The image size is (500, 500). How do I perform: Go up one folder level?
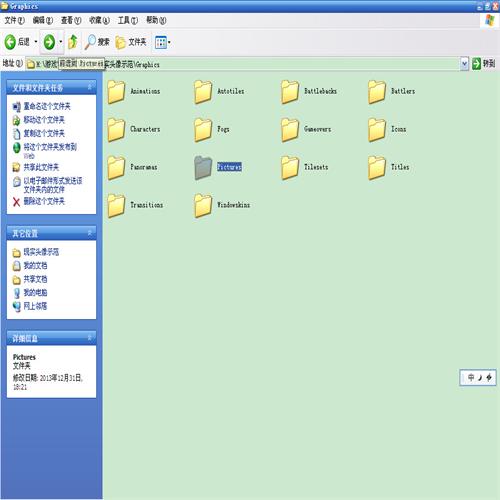(73, 42)
